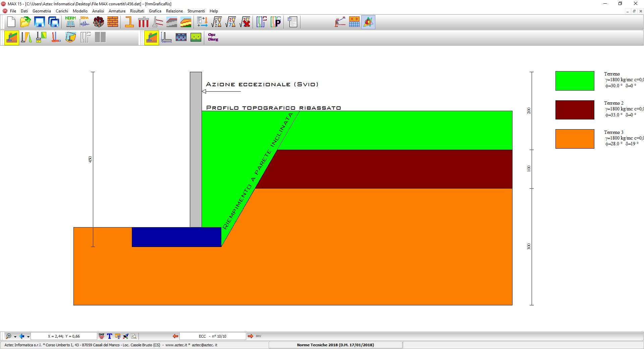This screenshot has height=349, width=644.
Task: Open the SISMA seismic settings icon
Action: tap(85, 22)
